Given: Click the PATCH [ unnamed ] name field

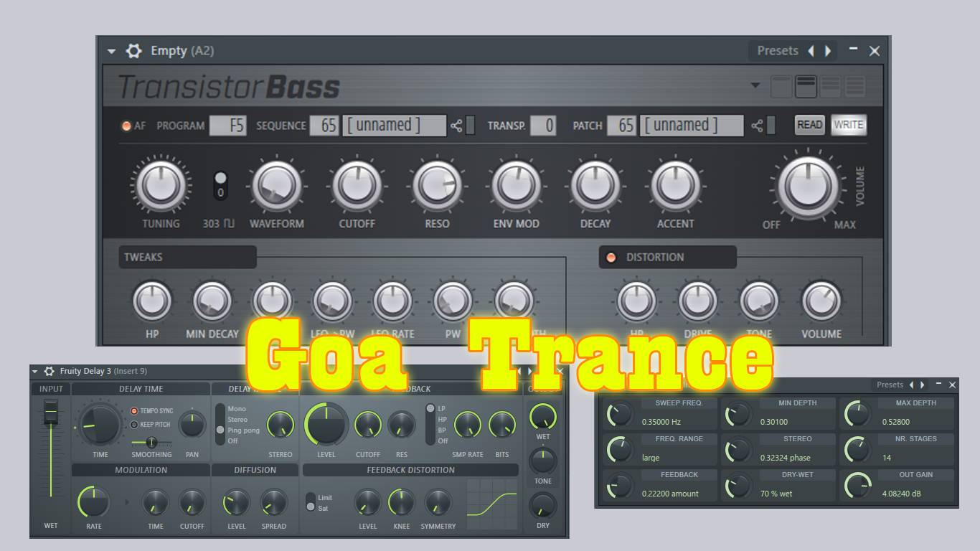Looking at the screenshot, I should point(692,126).
